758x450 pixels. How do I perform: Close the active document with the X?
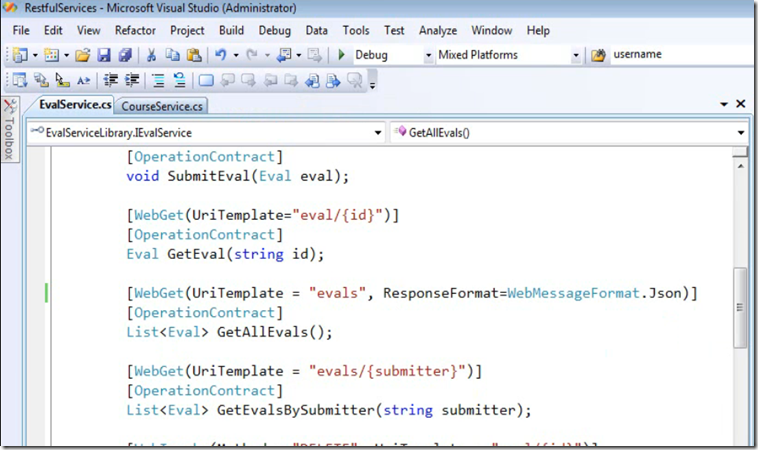pyautogui.click(x=741, y=103)
